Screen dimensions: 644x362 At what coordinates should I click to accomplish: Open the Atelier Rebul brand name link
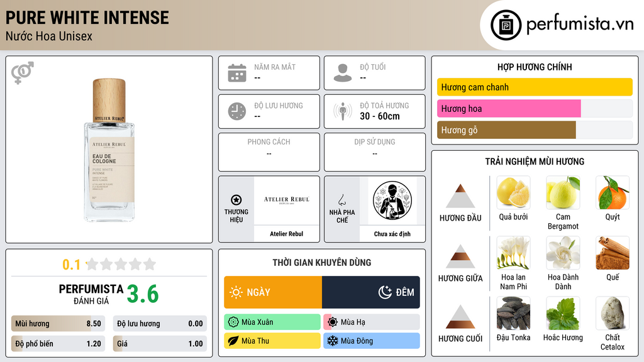pyautogui.click(x=287, y=234)
